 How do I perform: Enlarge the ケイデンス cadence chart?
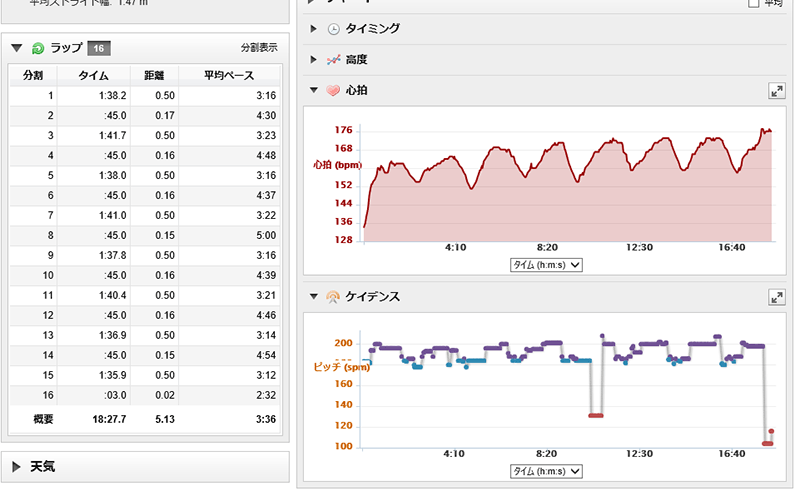pyautogui.click(x=776, y=297)
